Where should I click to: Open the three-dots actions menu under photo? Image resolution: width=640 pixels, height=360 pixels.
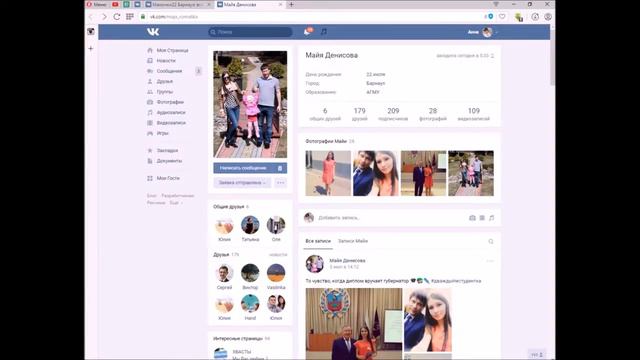click(x=280, y=182)
